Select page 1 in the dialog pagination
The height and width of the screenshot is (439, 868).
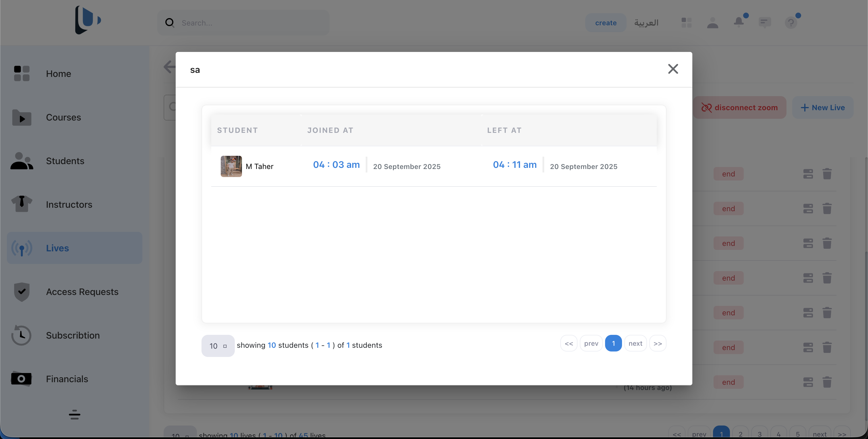coord(613,343)
